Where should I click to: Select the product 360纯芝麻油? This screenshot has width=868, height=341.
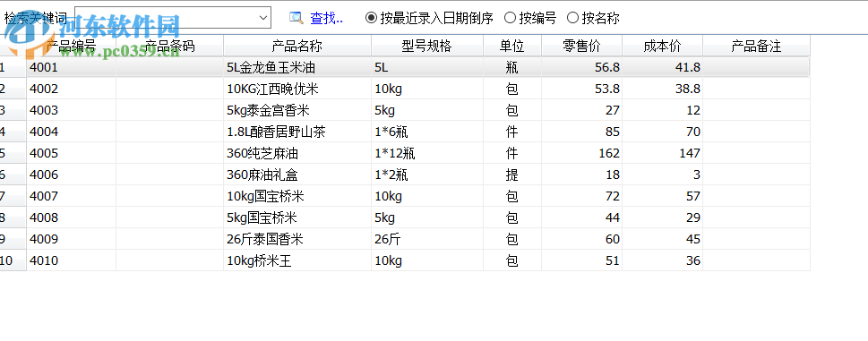pos(262,153)
